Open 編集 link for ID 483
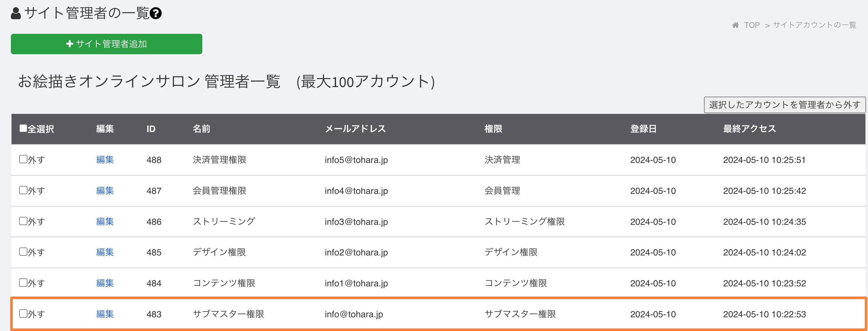 pyautogui.click(x=105, y=314)
